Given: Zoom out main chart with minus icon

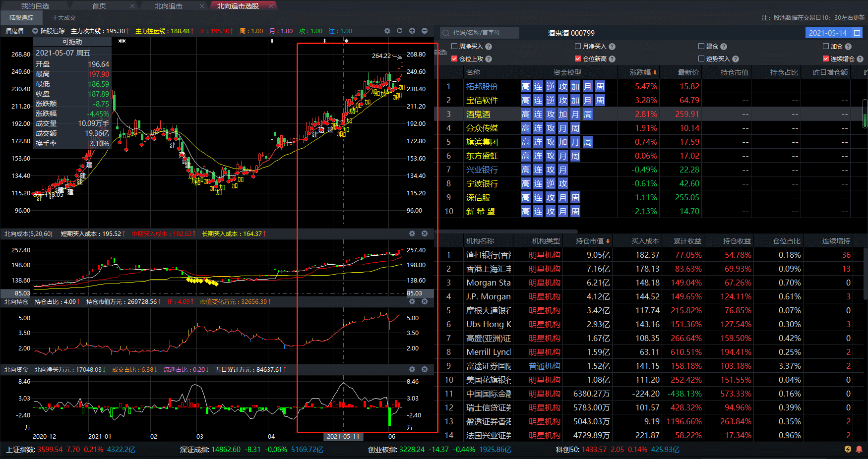Looking at the screenshot, I should click(x=425, y=31).
